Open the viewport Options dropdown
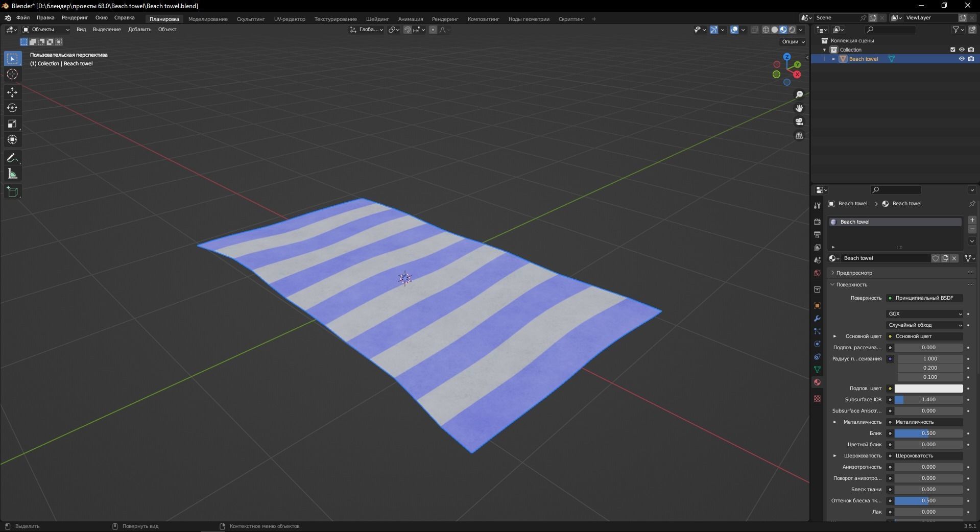The width and height of the screenshot is (980, 532). pyautogui.click(x=793, y=42)
